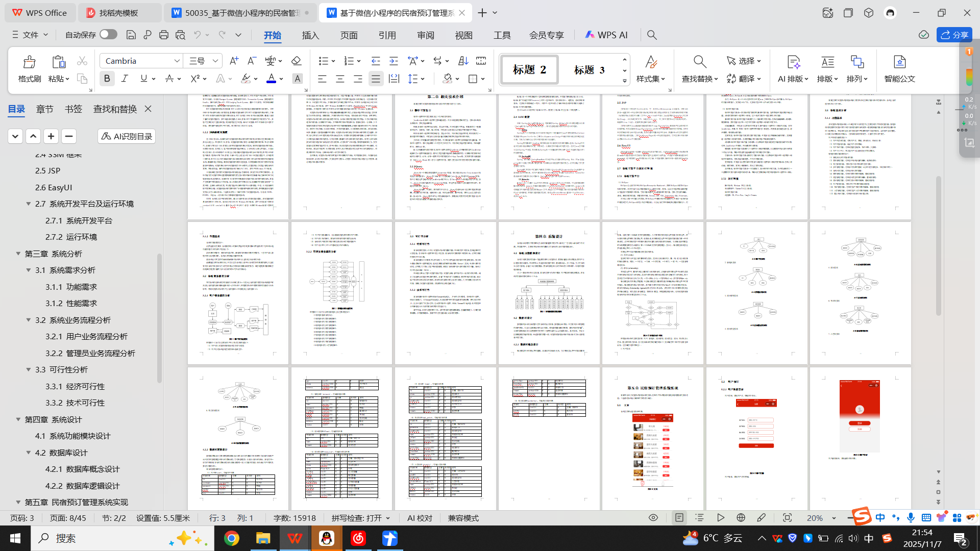980x551 pixels.
Task: Collapse the 4.2 数据库设计 tree item
Action: coord(29,453)
